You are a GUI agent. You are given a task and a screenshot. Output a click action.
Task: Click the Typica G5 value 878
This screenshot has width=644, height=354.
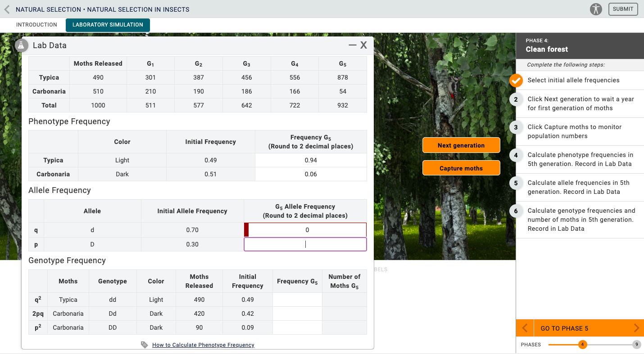(343, 77)
